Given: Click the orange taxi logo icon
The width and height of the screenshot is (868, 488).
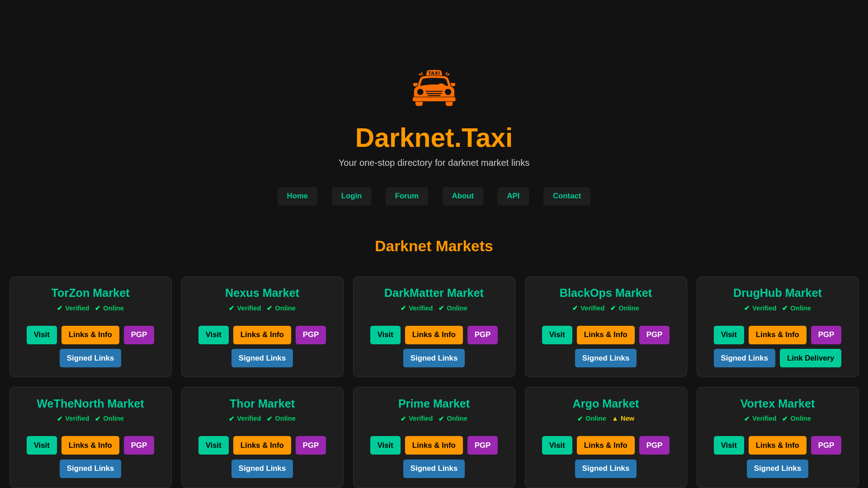Looking at the screenshot, I should coord(434,88).
